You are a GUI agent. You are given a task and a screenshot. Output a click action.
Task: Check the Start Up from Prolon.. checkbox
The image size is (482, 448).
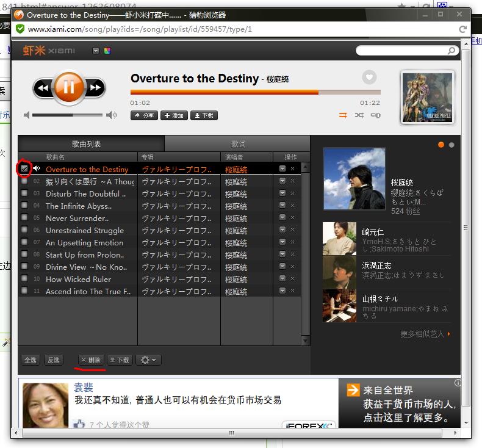point(24,254)
